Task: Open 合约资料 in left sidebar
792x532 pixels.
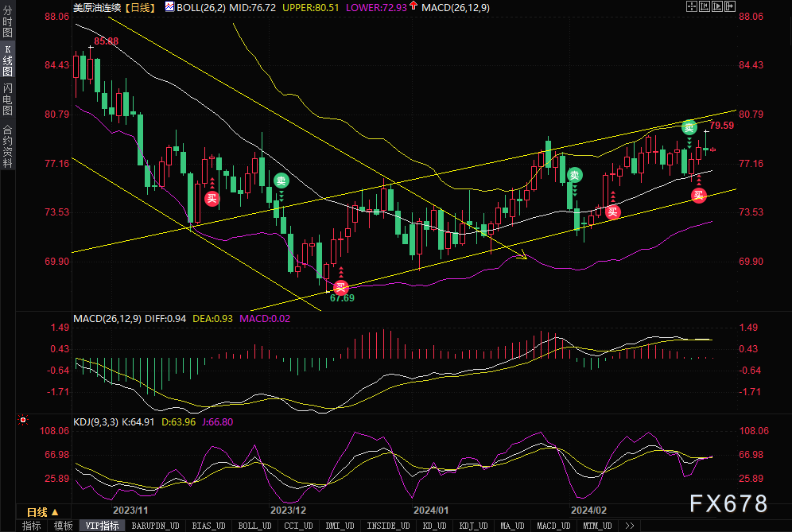Action: coord(7,146)
